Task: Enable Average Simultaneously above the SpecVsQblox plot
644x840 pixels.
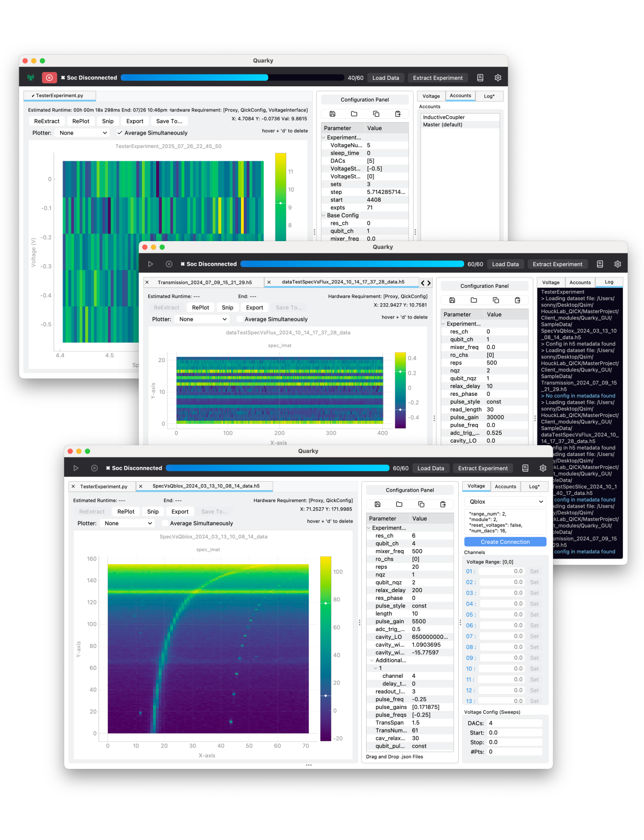Action: (166, 523)
